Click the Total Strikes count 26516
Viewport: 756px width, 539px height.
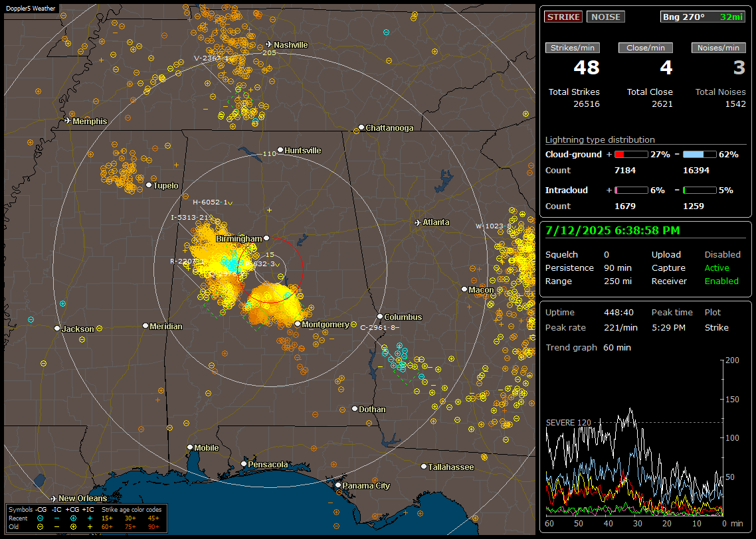(587, 104)
